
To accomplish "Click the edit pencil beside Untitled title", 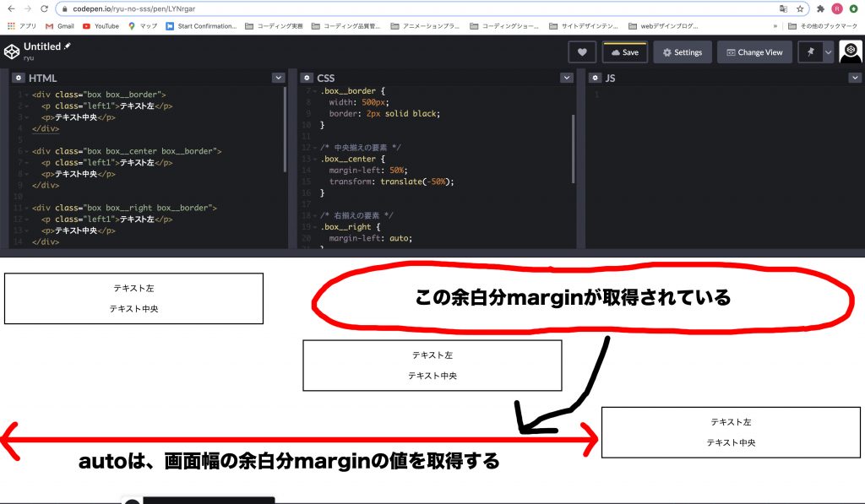I will [x=68, y=46].
